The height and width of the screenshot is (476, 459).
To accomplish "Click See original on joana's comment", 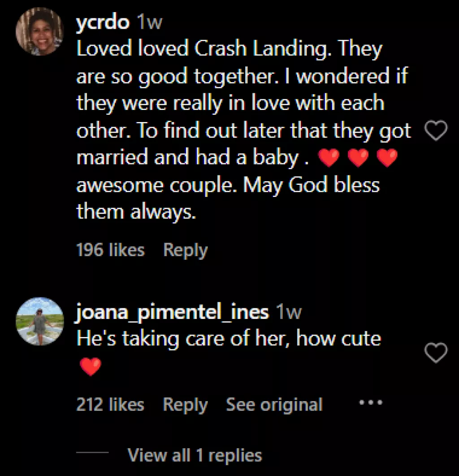I will [x=274, y=405].
